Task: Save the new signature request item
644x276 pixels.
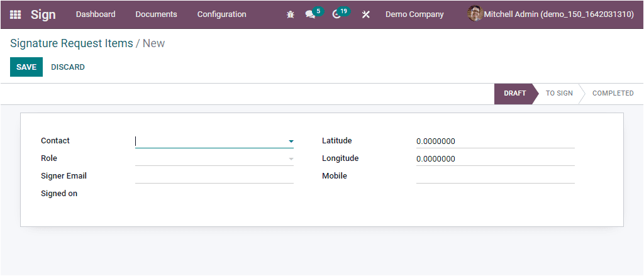Action: (x=26, y=67)
